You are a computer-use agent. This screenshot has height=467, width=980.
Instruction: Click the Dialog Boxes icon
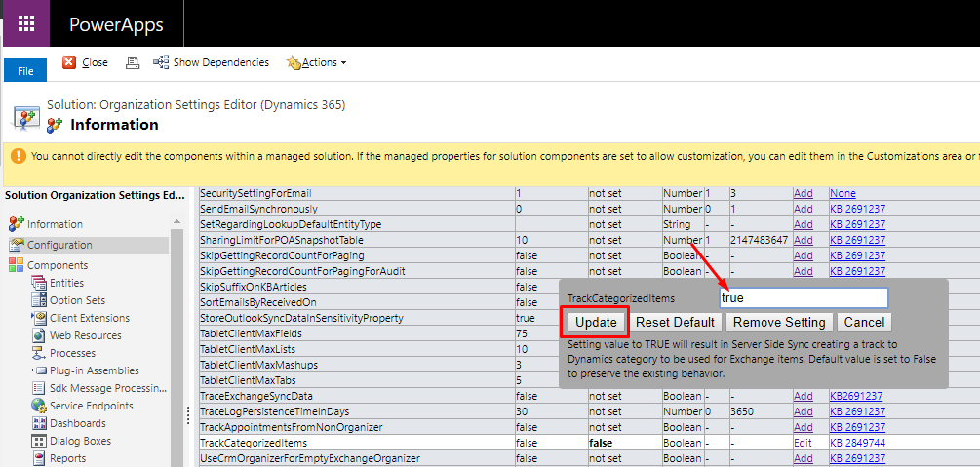(x=39, y=440)
